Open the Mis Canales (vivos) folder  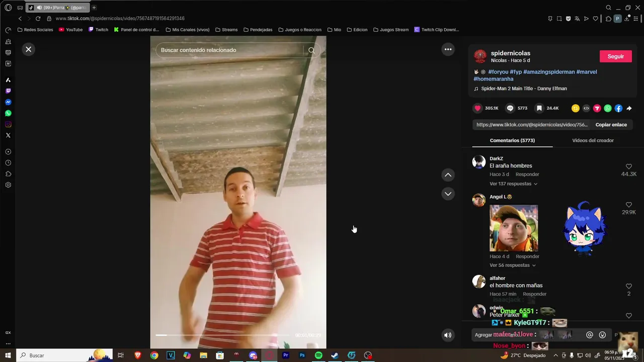click(187, 30)
